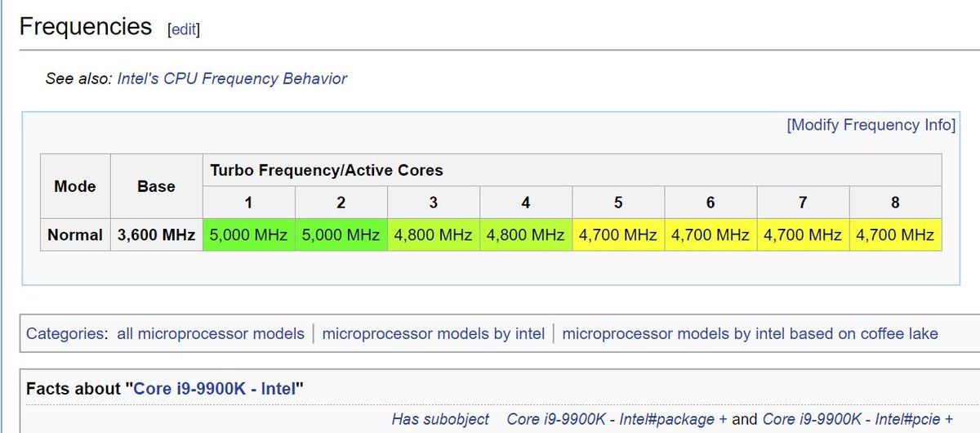Screen dimensions: 980x433
Task: Select active cores header 7
Action: [x=803, y=203]
